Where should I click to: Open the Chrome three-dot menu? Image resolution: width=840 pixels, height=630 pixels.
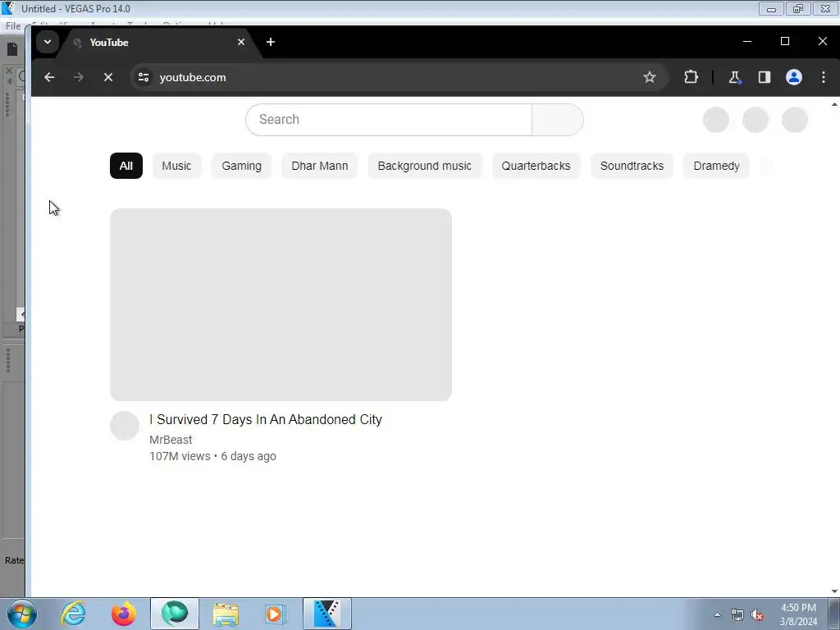824,77
